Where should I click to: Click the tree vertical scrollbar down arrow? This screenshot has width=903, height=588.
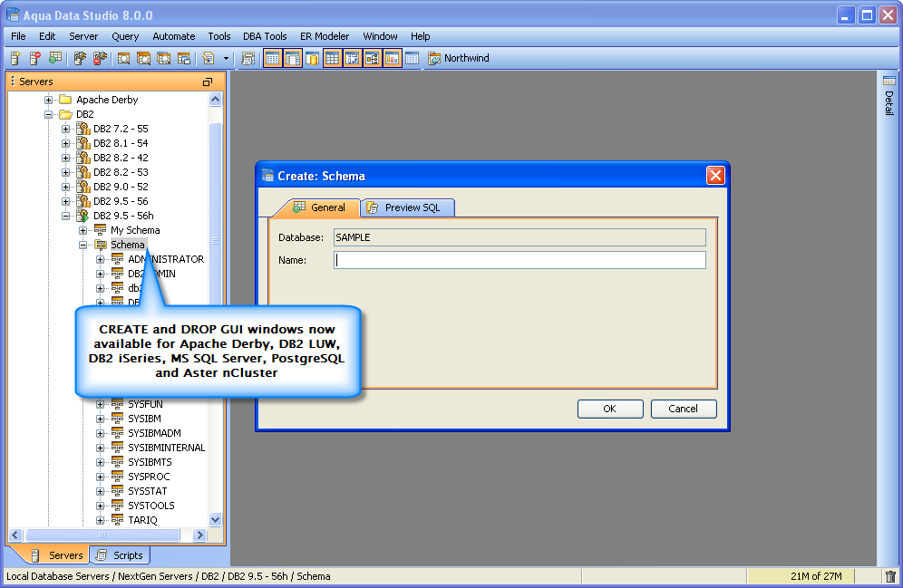216,519
